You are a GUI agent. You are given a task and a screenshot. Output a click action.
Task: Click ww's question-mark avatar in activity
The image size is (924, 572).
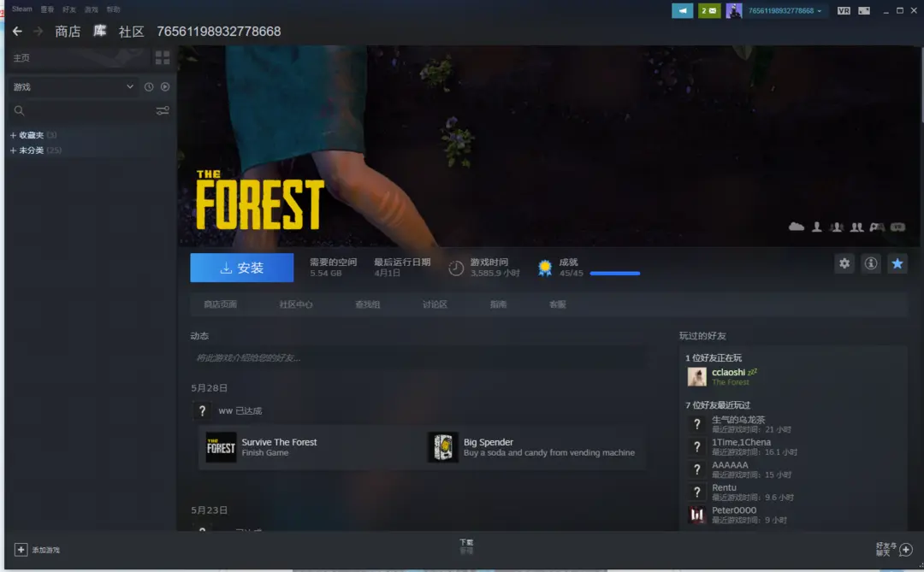(x=202, y=410)
